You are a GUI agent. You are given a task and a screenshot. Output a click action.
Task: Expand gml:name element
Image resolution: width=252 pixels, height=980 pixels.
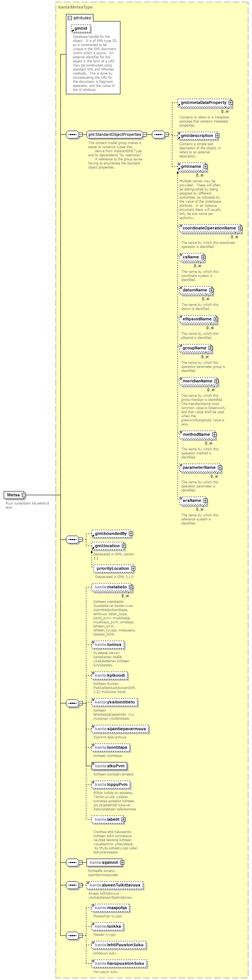205,167
